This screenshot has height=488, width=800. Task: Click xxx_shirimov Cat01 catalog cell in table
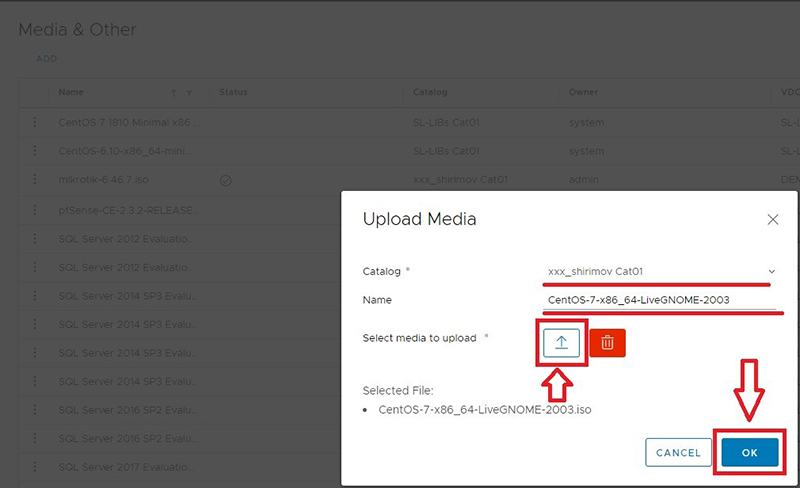(x=460, y=180)
